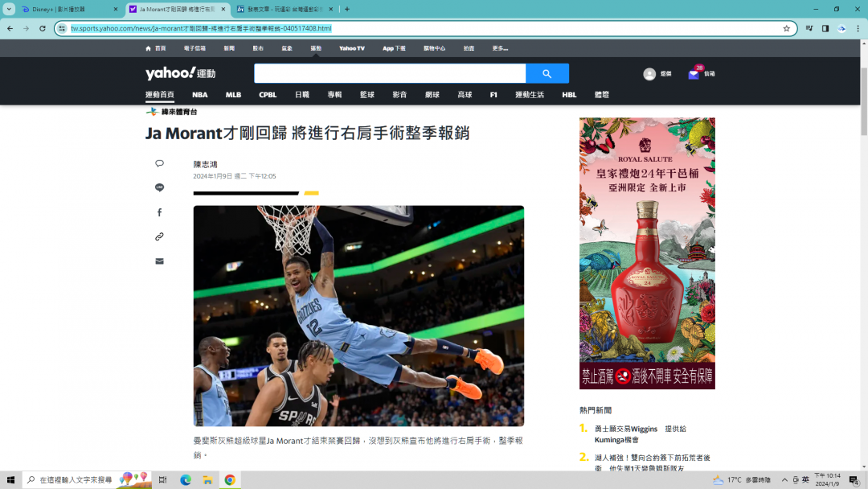Image resolution: width=868 pixels, height=489 pixels.
Task: View site information icon in address bar
Action: [x=62, y=28]
